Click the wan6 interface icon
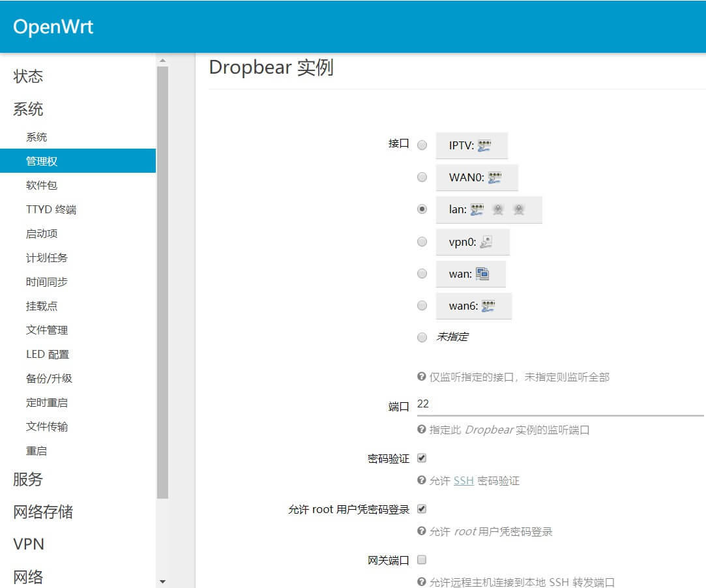The width and height of the screenshot is (706, 588). [488, 306]
